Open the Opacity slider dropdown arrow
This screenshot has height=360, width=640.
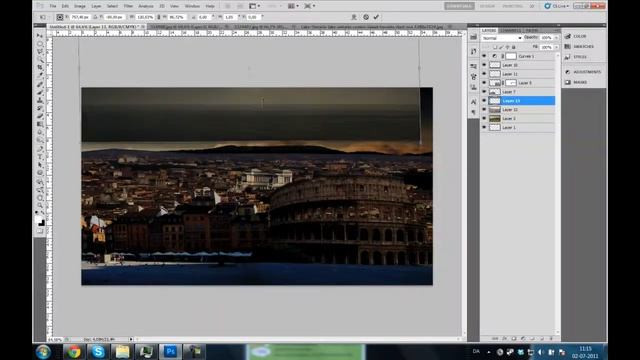click(556, 38)
